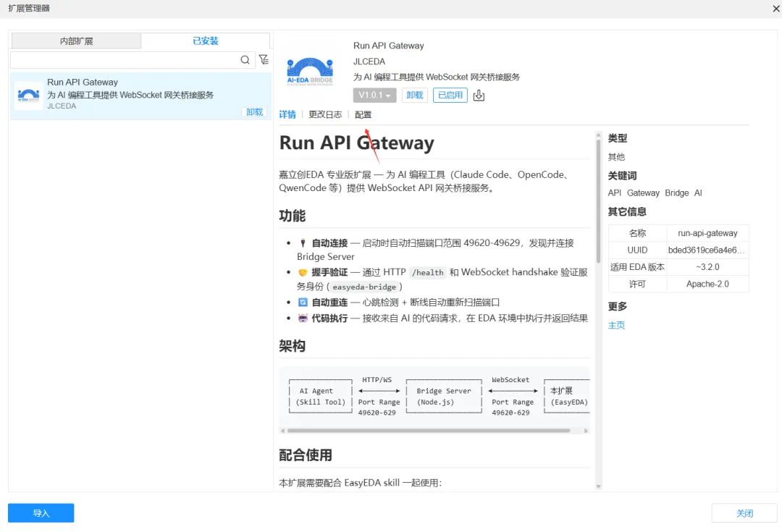Screen dimensions: 782x532
Task: Switch to the 内部扩展 tab
Action: point(76,41)
